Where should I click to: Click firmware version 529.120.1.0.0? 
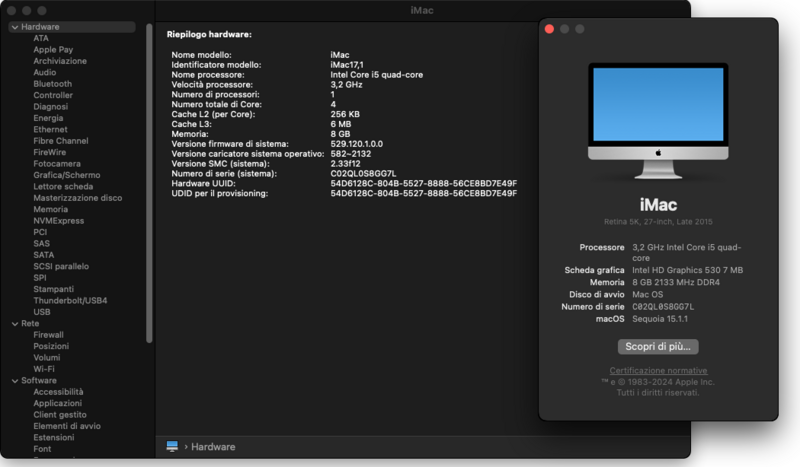(356, 144)
